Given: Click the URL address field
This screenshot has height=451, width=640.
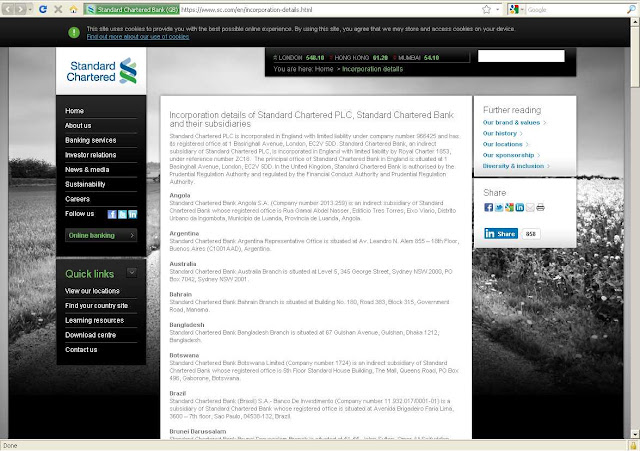Looking at the screenshot, I should tap(329, 9).
